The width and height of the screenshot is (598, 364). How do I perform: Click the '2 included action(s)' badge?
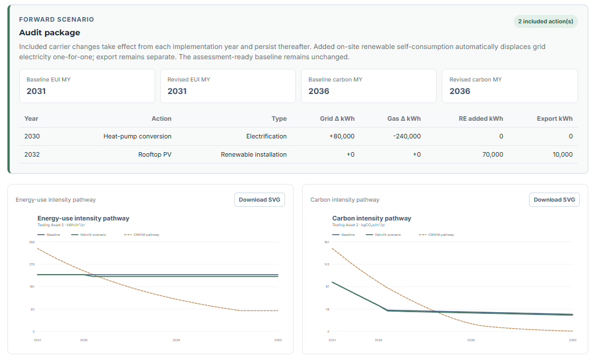pos(546,21)
